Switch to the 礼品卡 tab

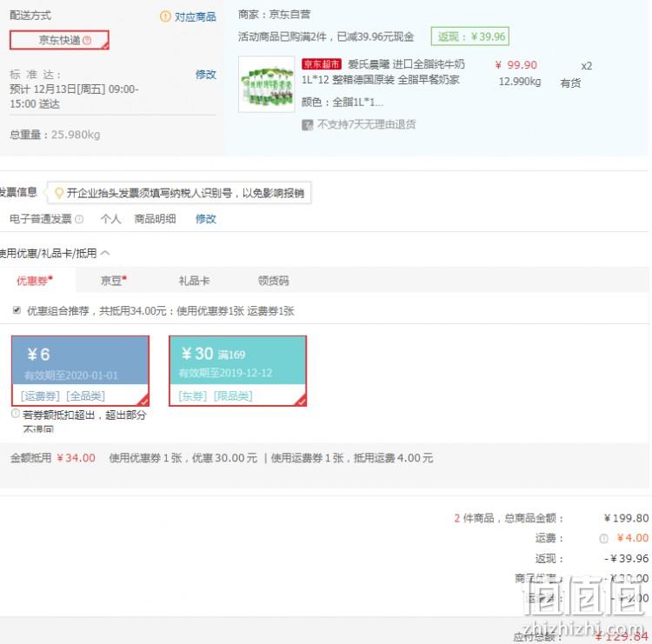(194, 281)
